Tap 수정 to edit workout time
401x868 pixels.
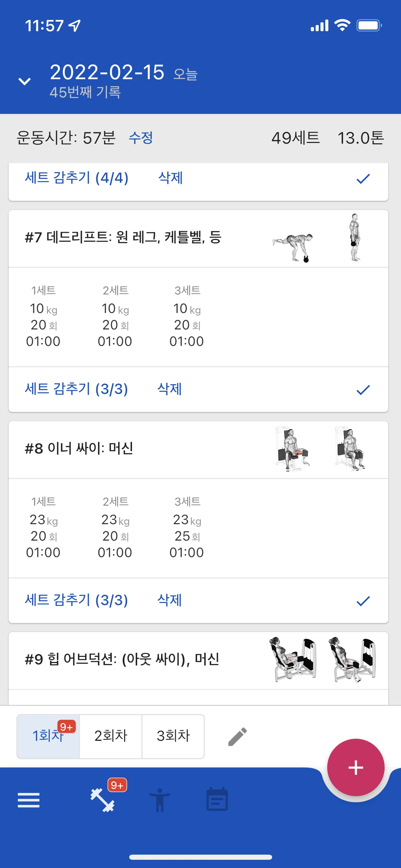[141, 138]
